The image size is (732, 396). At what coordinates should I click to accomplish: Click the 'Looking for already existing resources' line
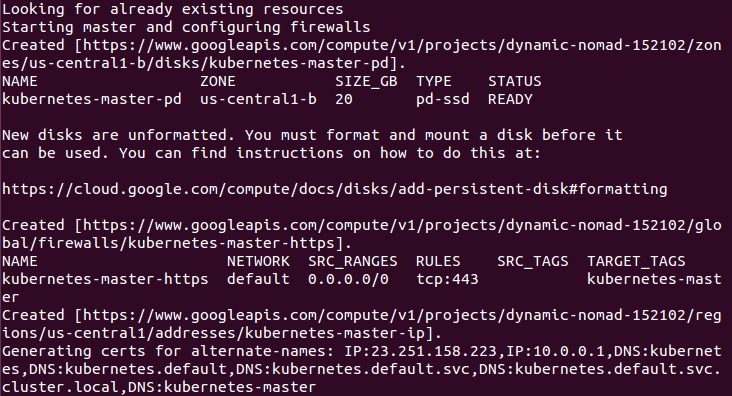[173, 9]
